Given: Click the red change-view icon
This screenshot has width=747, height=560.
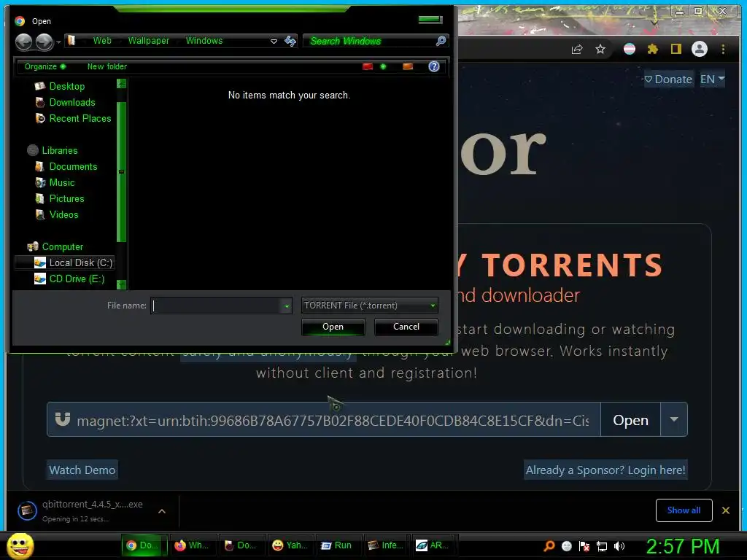Looking at the screenshot, I should pyautogui.click(x=368, y=66).
